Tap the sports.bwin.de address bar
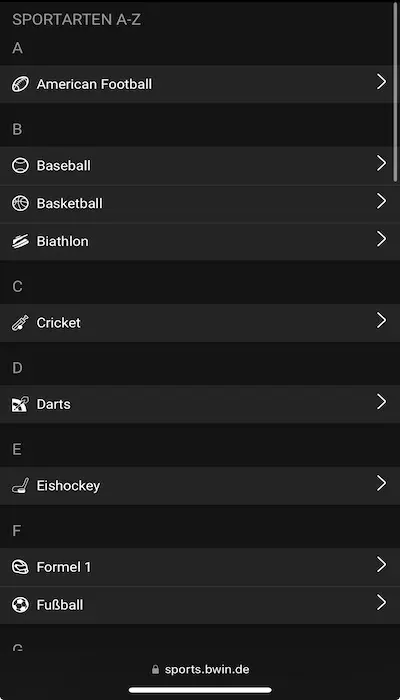Image resolution: width=400 pixels, height=700 pixels. pyautogui.click(x=200, y=670)
